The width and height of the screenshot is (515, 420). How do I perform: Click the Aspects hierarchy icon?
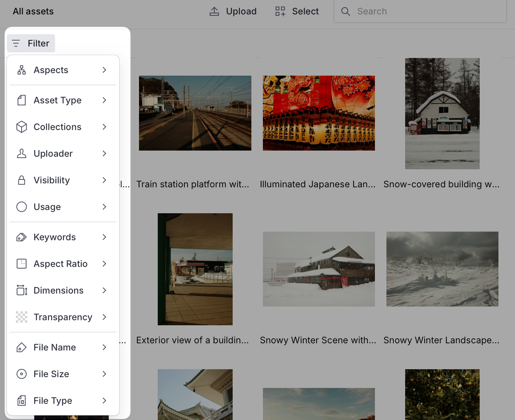[22, 70]
